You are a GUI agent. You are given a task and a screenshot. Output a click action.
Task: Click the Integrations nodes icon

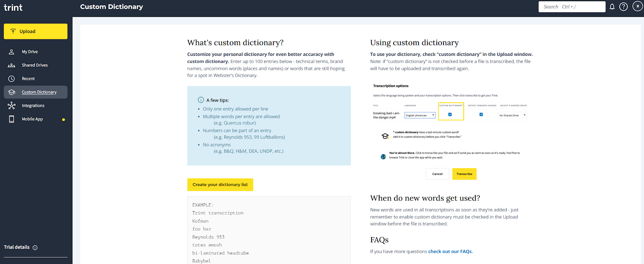[12, 106]
